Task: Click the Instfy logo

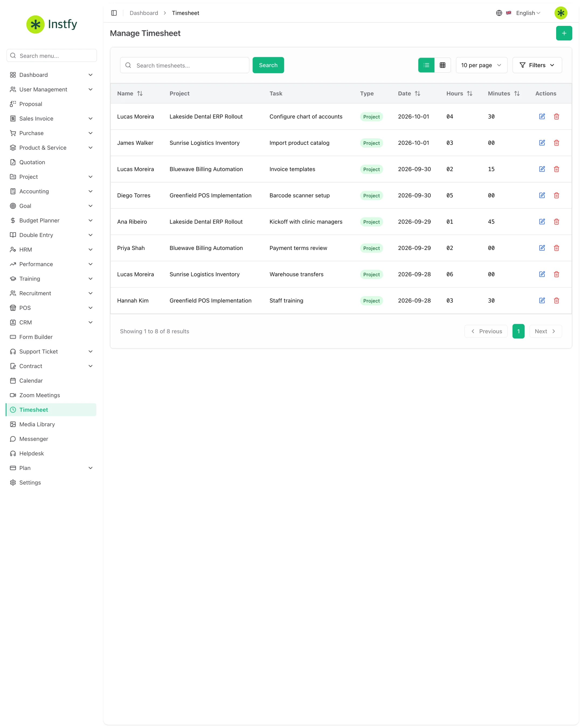Action: [52, 24]
